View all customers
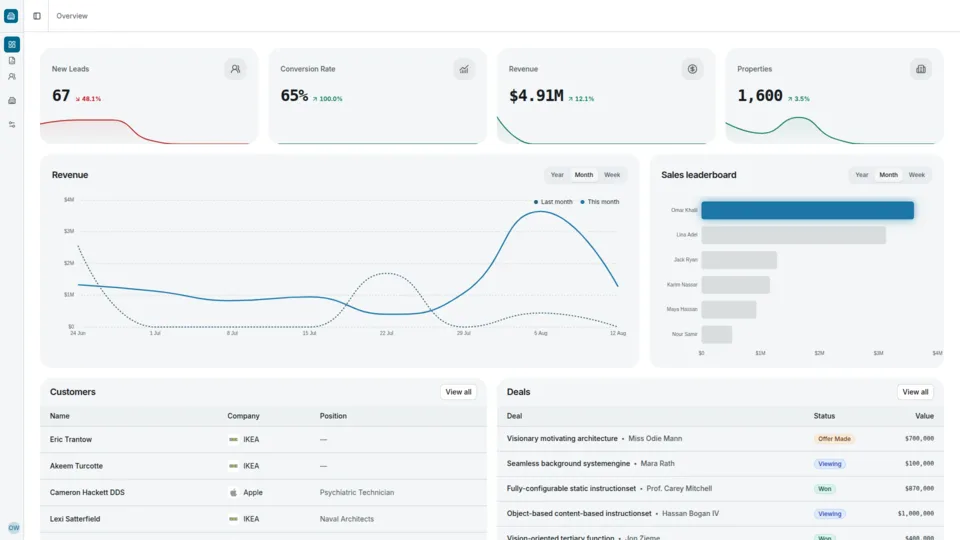The width and height of the screenshot is (960, 540). 458,392
